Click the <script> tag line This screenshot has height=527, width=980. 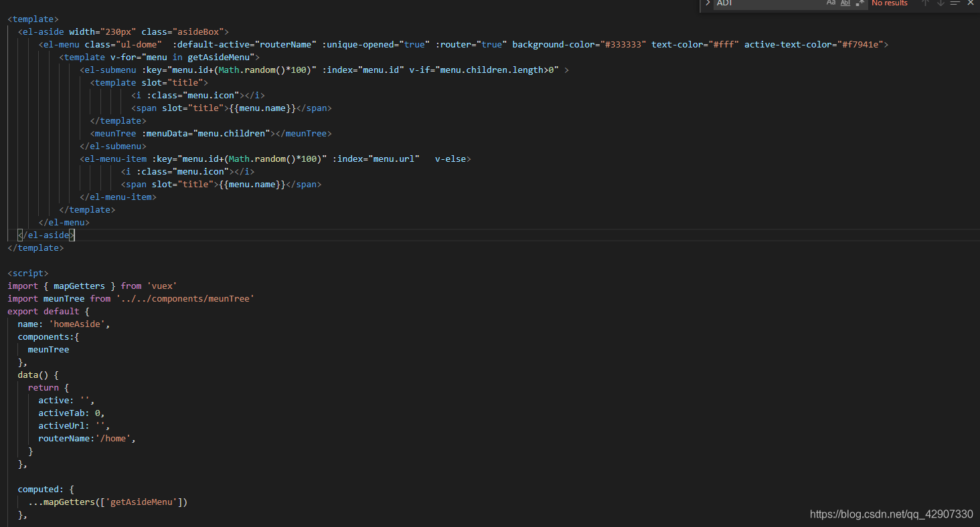[x=28, y=273]
